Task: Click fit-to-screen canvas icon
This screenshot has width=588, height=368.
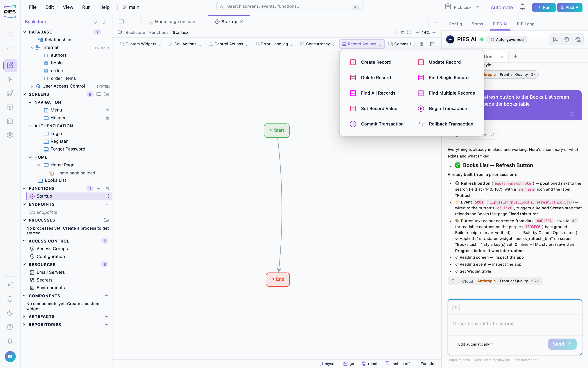Action: tap(403, 32)
